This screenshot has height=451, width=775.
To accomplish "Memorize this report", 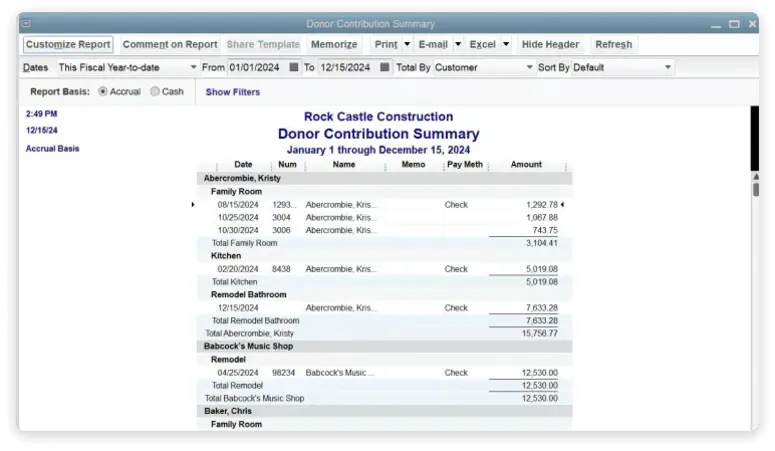I will (334, 45).
